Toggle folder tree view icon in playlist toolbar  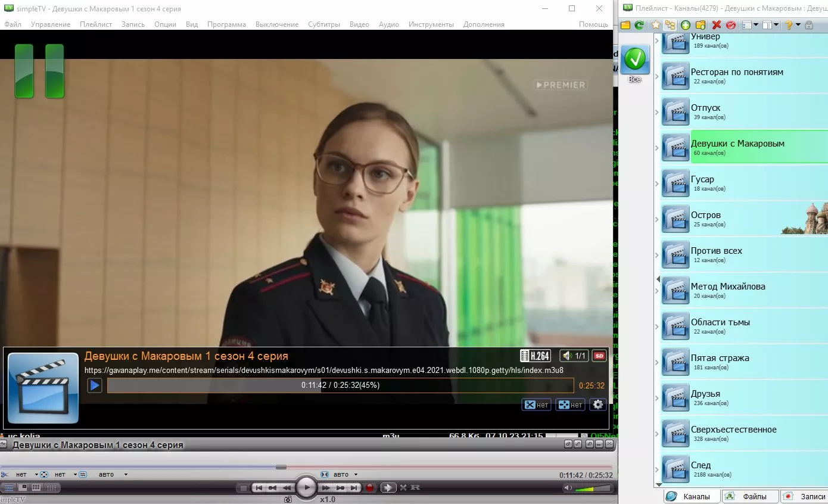click(670, 25)
